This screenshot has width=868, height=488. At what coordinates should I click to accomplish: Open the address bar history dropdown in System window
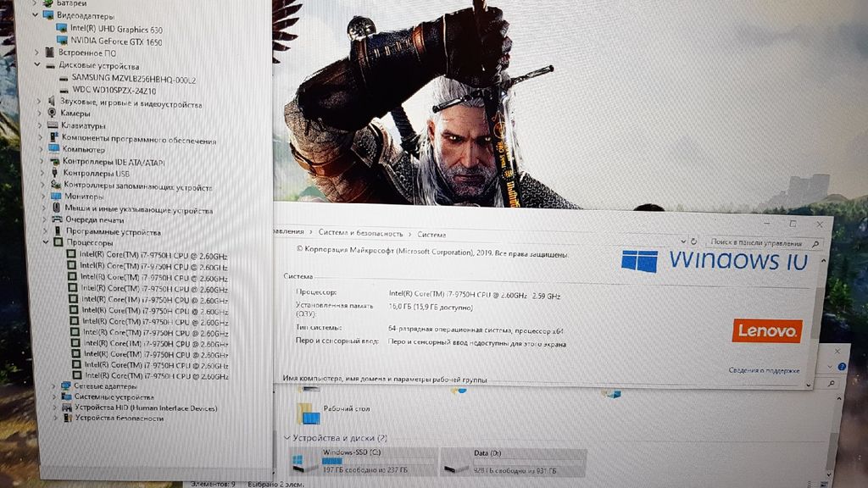tap(682, 241)
